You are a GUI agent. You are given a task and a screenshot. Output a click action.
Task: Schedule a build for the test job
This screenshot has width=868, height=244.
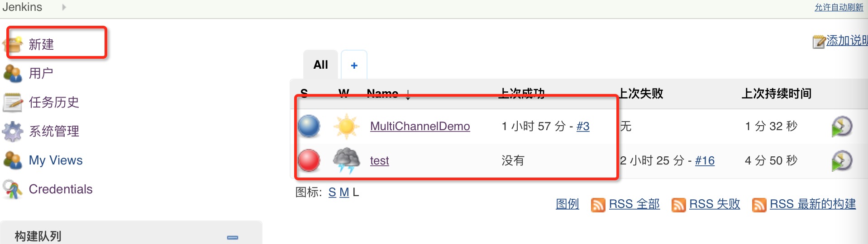click(841, 161)
